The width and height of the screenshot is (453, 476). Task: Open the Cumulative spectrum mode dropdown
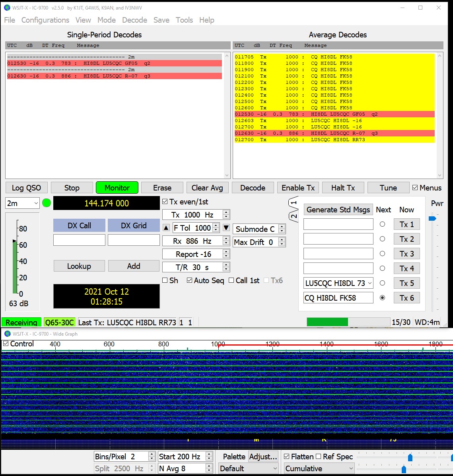(319, 468)
